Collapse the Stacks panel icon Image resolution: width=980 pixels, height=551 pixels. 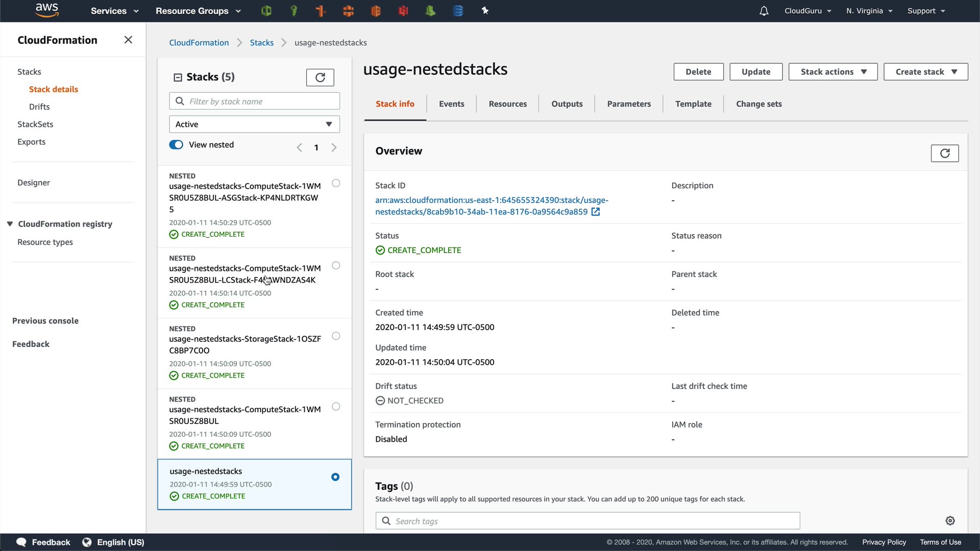[x=178, y=78]
